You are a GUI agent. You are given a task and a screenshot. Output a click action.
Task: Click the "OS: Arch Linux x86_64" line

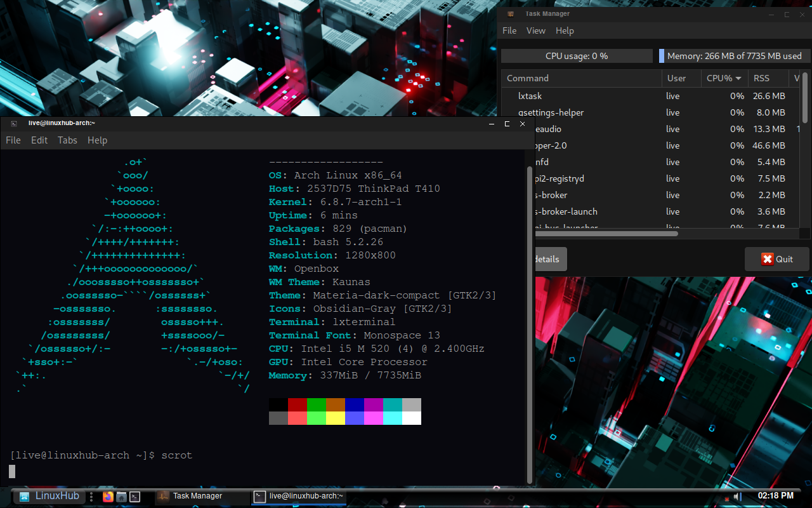click(x=336, y=175)
